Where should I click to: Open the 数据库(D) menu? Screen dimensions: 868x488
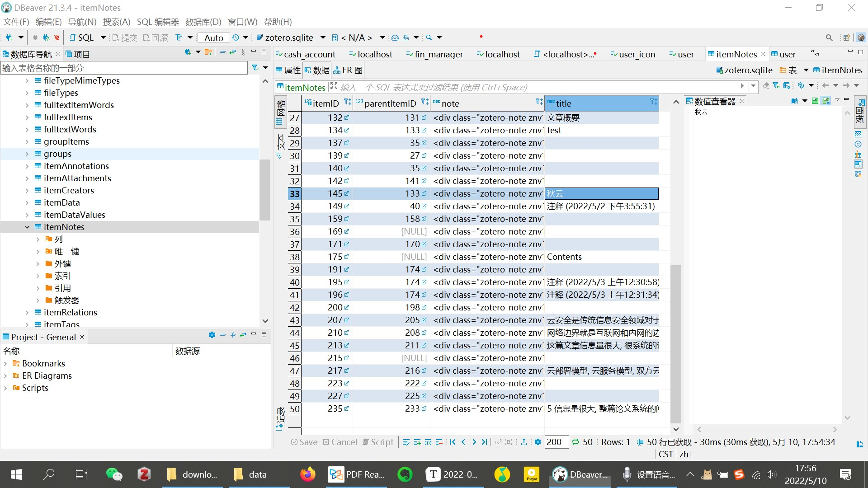click(203, 22)
